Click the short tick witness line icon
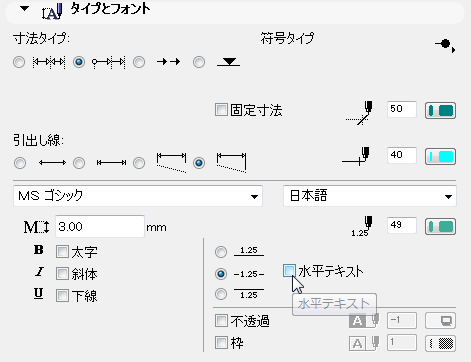The height and width of the screenshot is (362, 471). click(x=111, y=163)
